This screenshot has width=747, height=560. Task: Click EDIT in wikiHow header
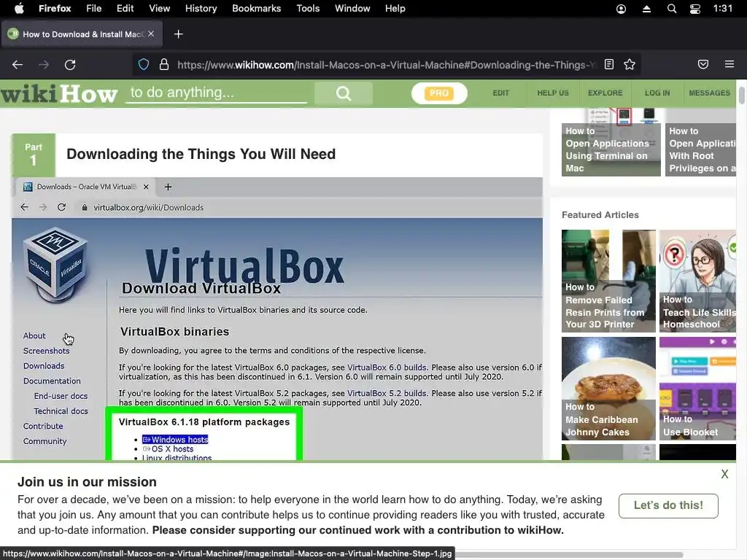500,93
